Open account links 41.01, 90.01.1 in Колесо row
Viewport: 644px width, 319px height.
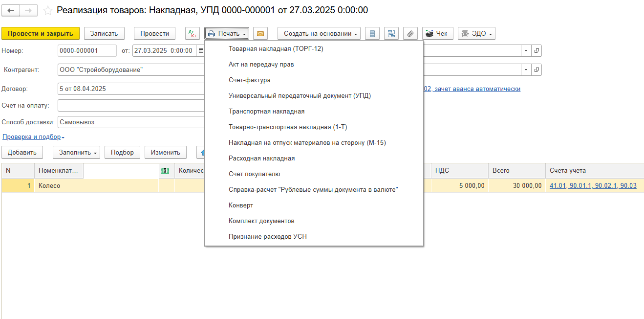(x=593, y=185)
